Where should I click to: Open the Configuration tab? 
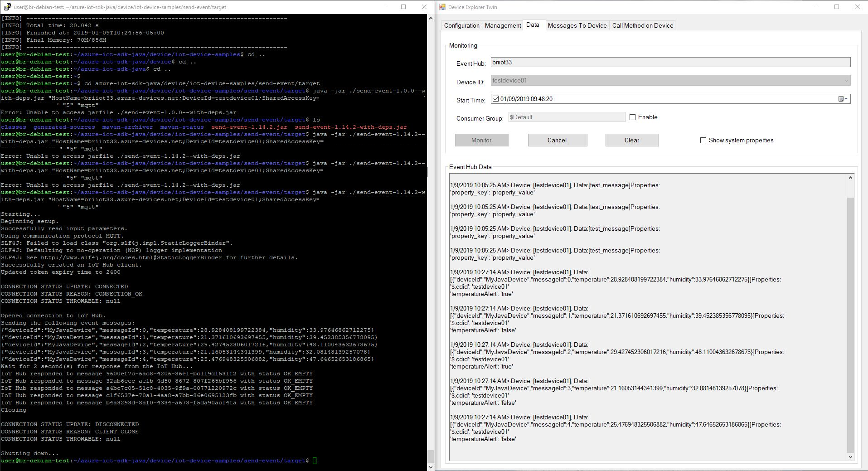(461, 25)
